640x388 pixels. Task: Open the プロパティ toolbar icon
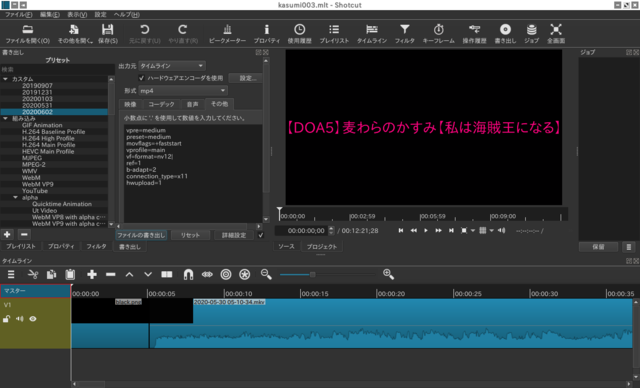point(267,33)
